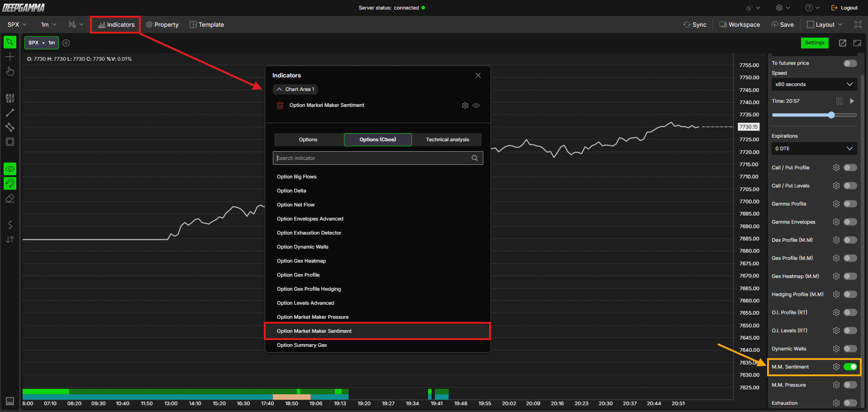The width and height of the screenshot is (868, 412).
Task: Enable the Gex Heatmap (M.M) switch
Action: 850,276
